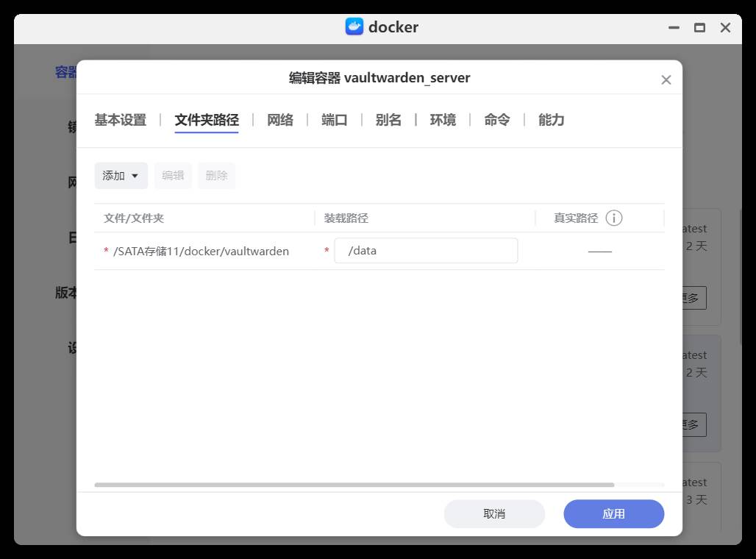Click the 装载路径 column header
756x559 pixels.
346,218
